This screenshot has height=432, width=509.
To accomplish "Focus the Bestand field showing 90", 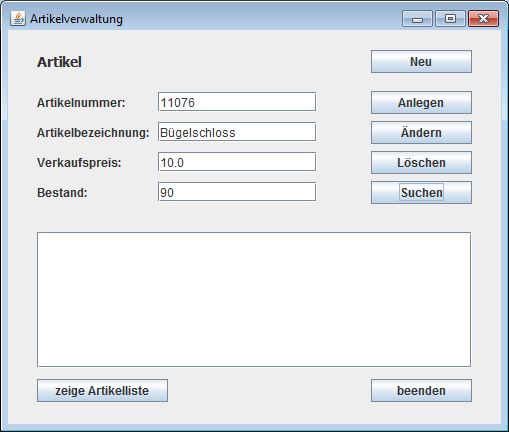I will (237, 192).
